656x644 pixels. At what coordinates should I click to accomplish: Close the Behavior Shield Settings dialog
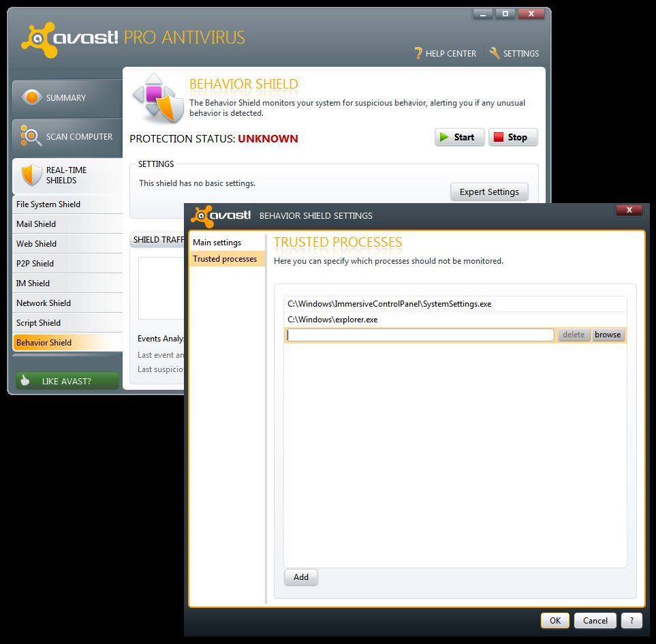tap(629, 210)
